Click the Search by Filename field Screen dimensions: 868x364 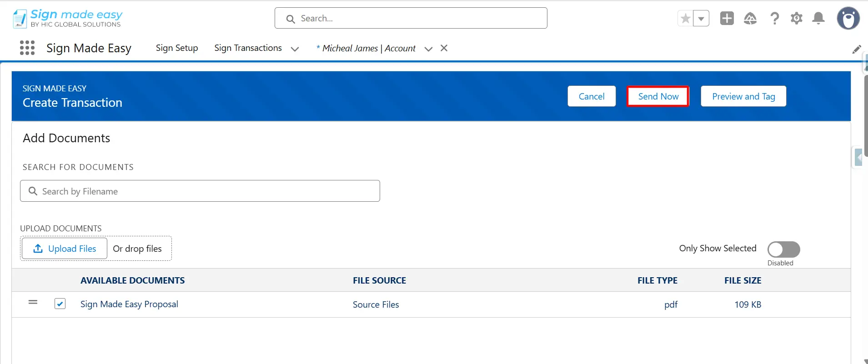coord(200,191)
